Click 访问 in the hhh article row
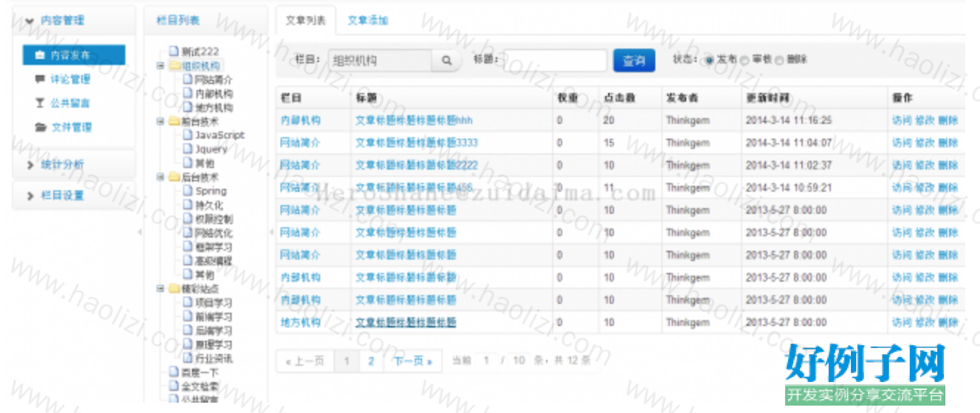 (x=902, y=120)
